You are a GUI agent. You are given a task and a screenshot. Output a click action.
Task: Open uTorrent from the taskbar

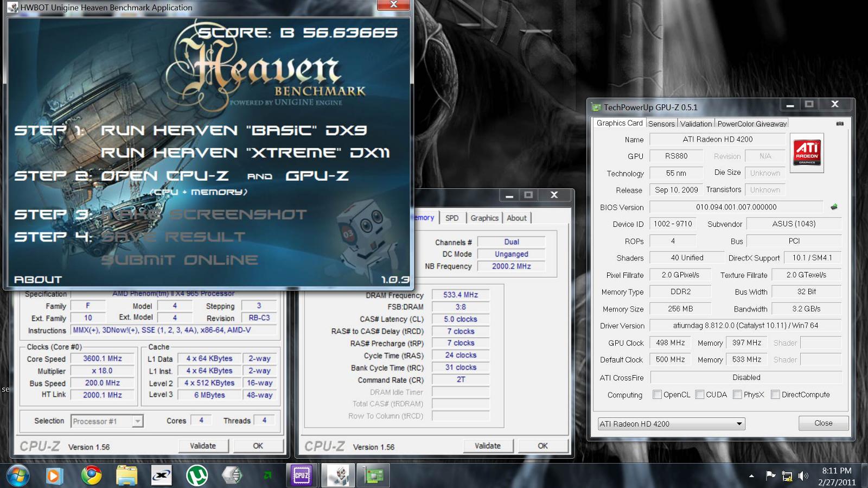click(x=196, y=476)
